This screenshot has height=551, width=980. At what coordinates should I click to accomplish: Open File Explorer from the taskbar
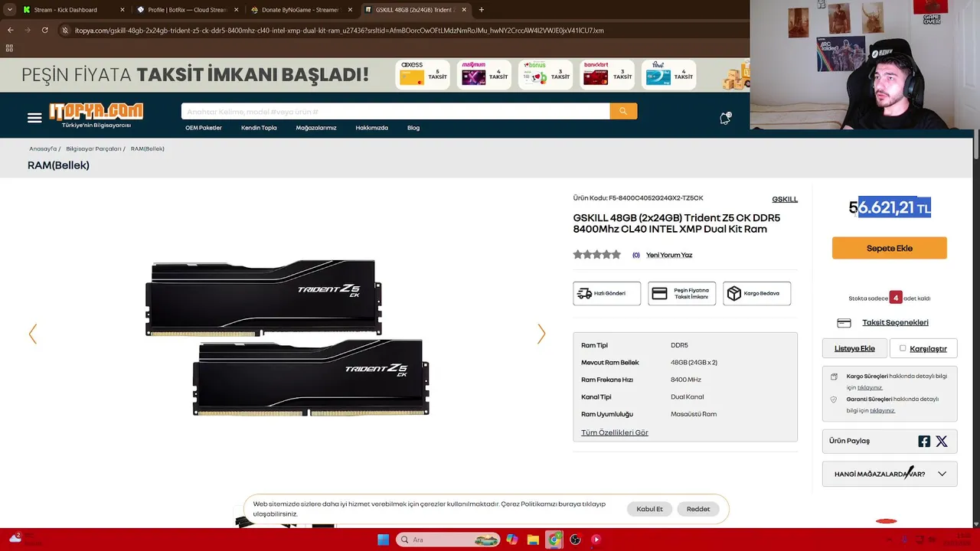[x=533, y=540]
